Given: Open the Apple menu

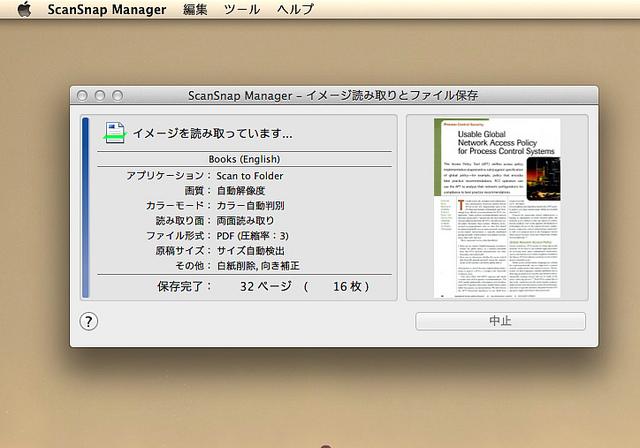Looking at the screenshot, I should pyautogui.click(x=26, y=10).
